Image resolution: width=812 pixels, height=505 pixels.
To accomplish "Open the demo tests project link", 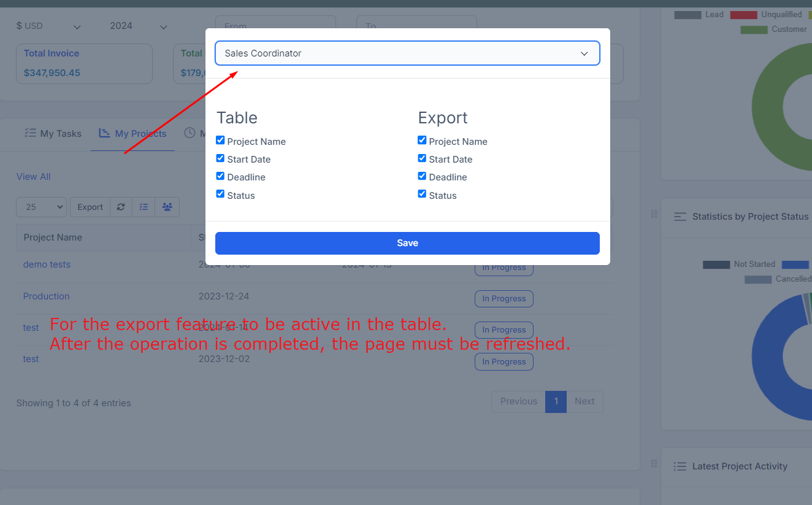I will (47, 264).
